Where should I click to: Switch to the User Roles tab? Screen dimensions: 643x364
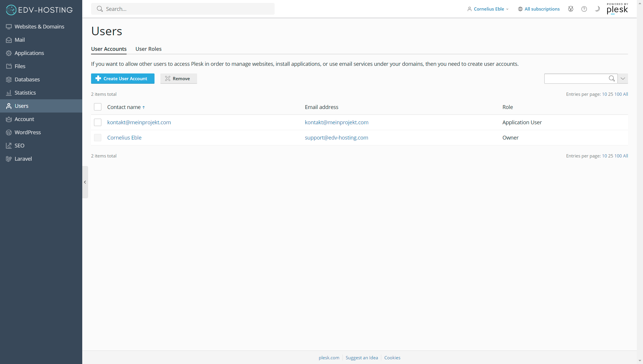point(148,49)
